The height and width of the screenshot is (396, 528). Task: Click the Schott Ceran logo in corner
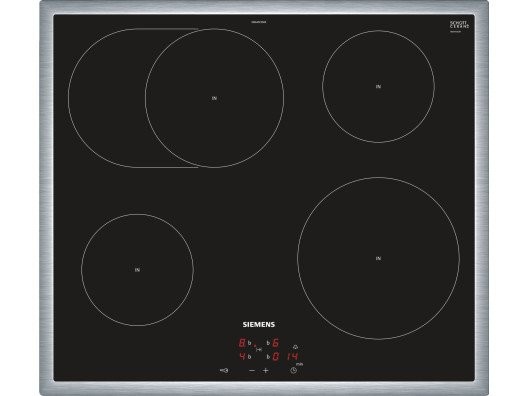(459, 25)
